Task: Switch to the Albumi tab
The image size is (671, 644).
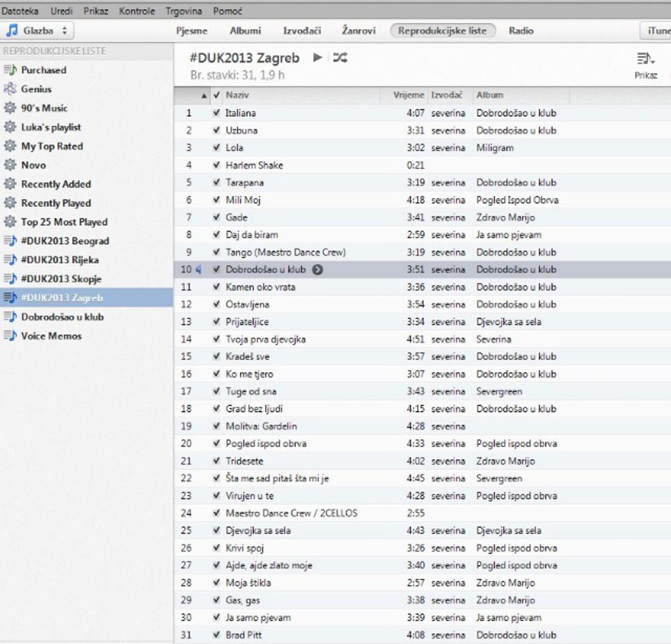Action: [x=245, y=30]
